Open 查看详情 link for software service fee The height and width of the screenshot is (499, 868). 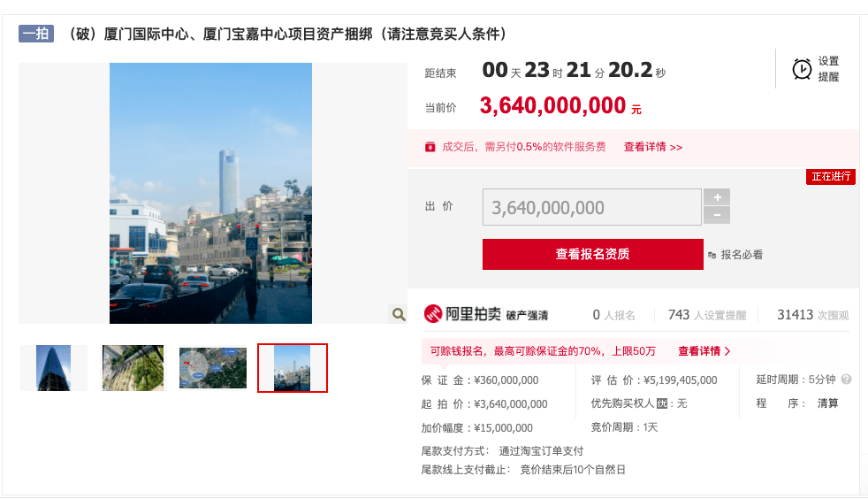(652, 147)
